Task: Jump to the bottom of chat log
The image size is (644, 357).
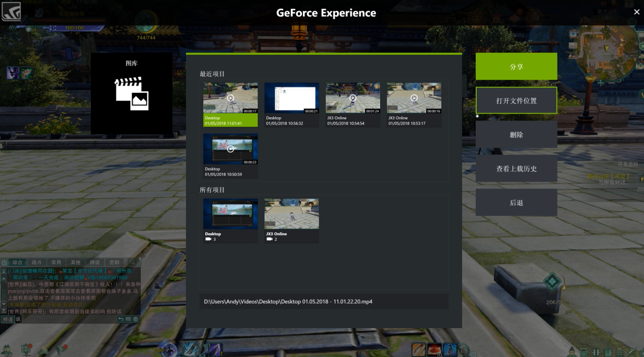Action: pyautogui.click(x=4, y=310)
